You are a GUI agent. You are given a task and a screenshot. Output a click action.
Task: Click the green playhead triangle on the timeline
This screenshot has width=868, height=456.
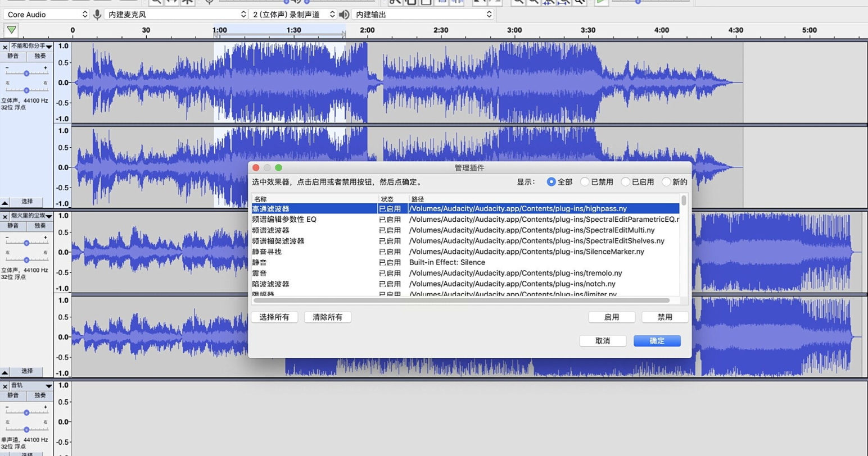click(x=11, y=30)
